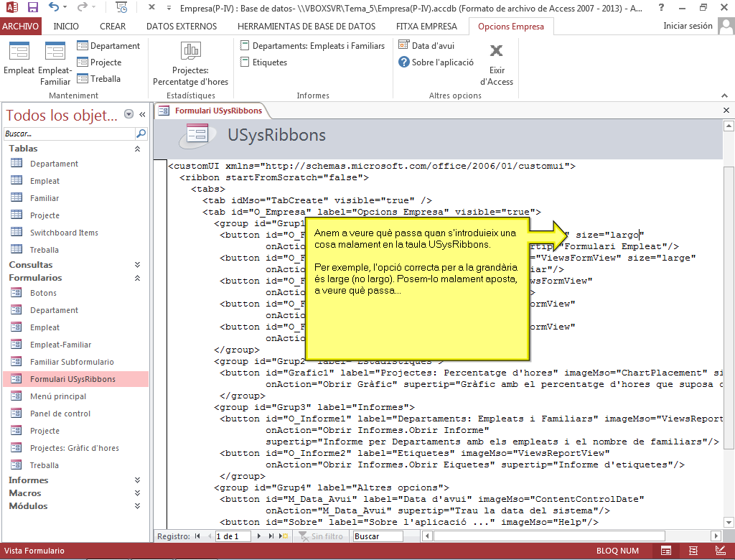This screenshot has width=735, height=560.
Task: Open the ARCHIVO file tab
Action: (x=21, y=27)
